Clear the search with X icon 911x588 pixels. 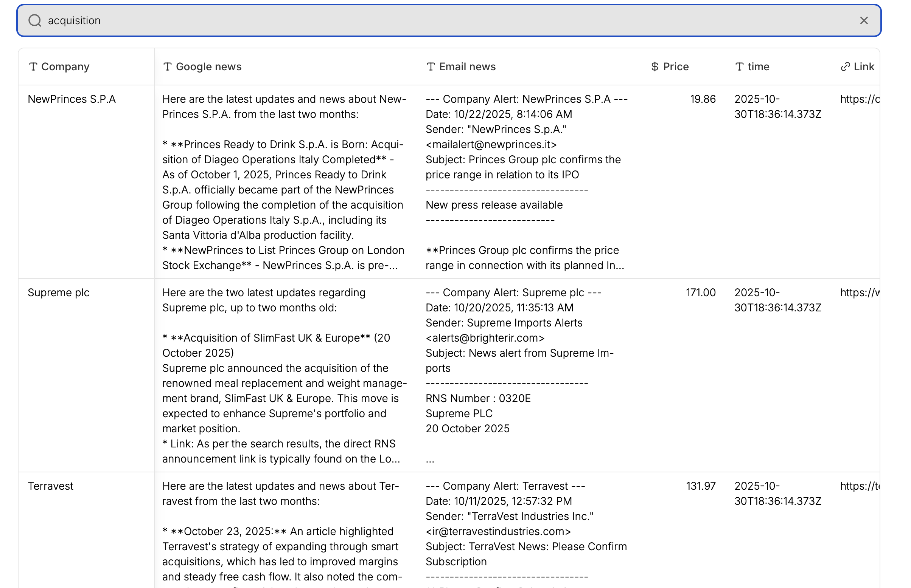pos(864,21)
